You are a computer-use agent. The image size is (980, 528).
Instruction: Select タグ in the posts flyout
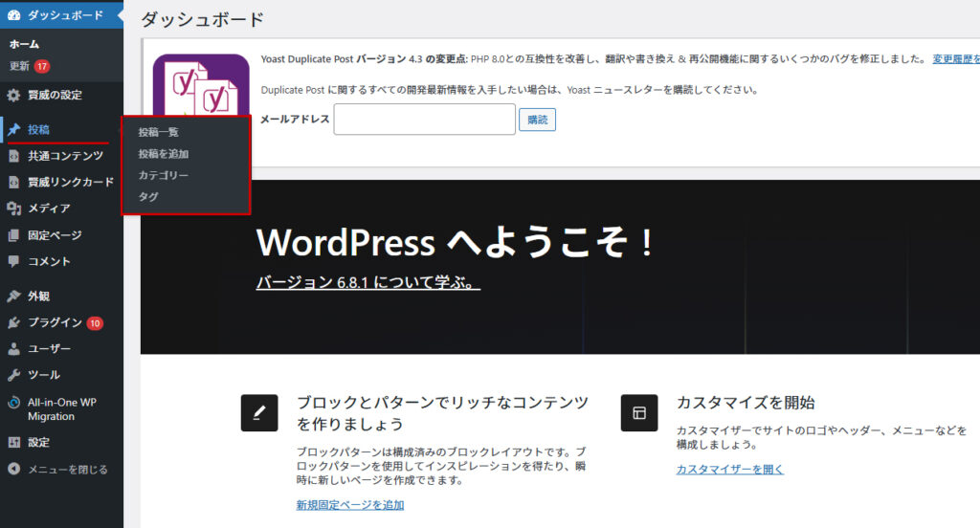(x=148, y=197)
